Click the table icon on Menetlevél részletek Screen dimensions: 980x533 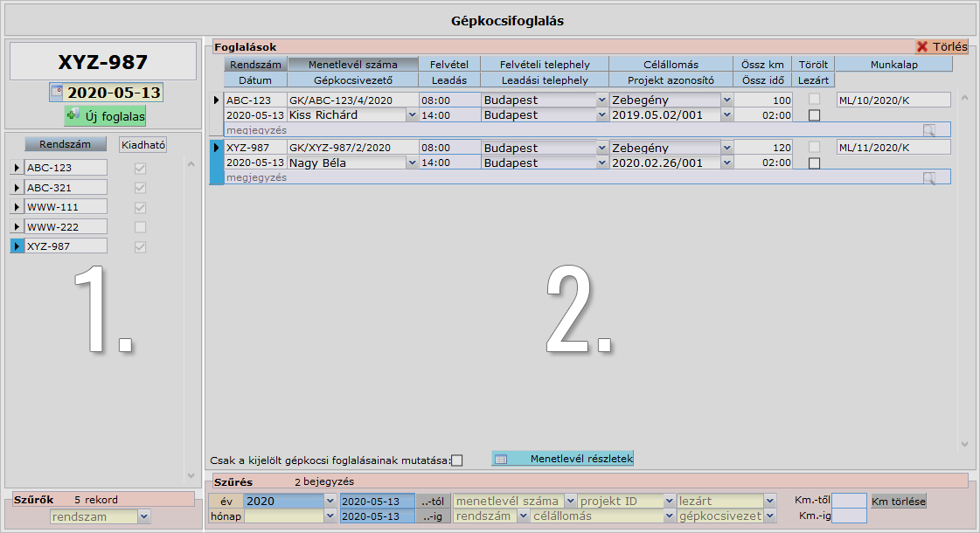(x=502, y=459)
